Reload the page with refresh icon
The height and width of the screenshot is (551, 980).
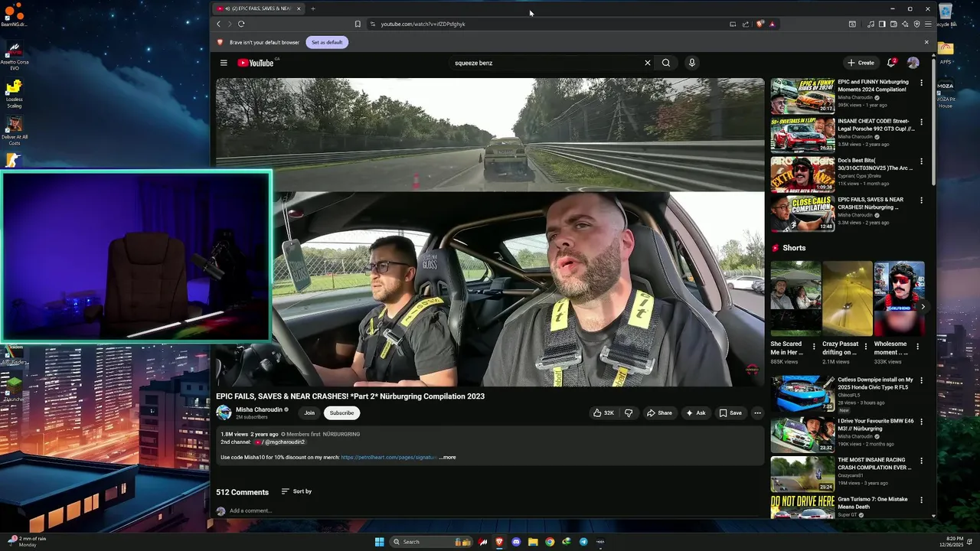241,24
